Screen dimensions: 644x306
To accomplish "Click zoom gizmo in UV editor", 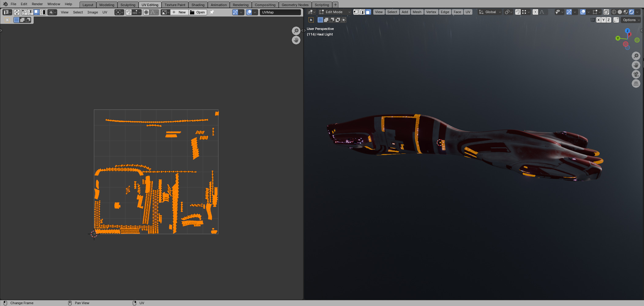I will pyautogui.click(x=296, y=31).
